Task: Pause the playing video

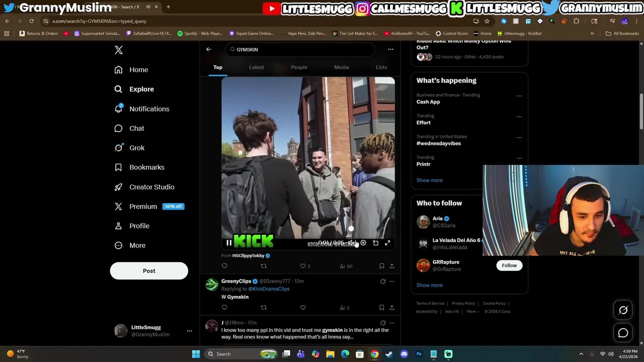Action: click(229, 243)
